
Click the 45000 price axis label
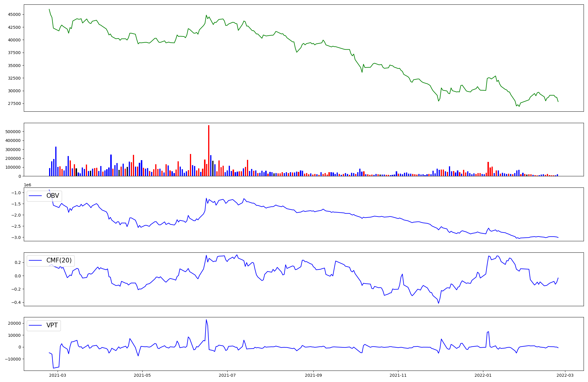pos(14,14)
